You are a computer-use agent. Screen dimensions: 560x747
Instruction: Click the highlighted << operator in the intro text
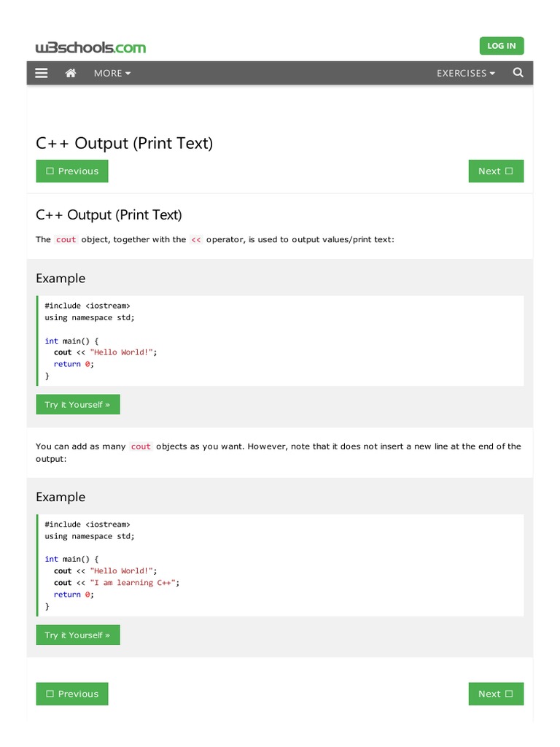click(x=196, y=239)
